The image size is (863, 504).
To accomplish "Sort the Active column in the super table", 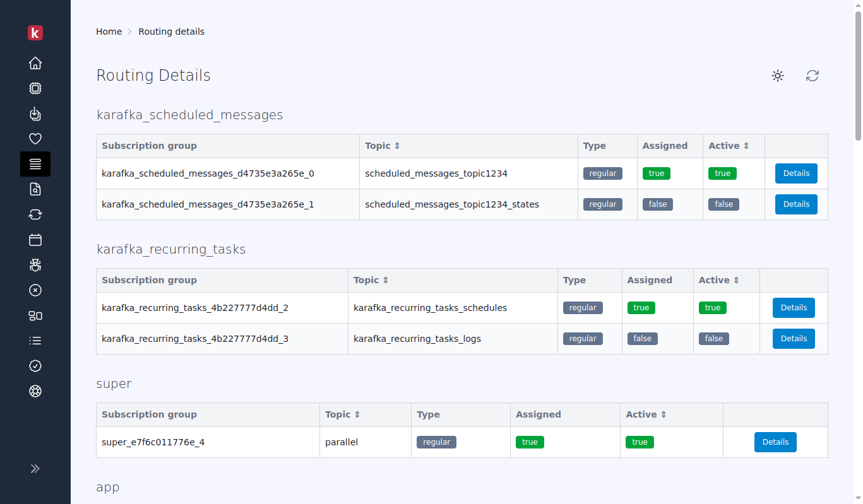I will point(646,414).
